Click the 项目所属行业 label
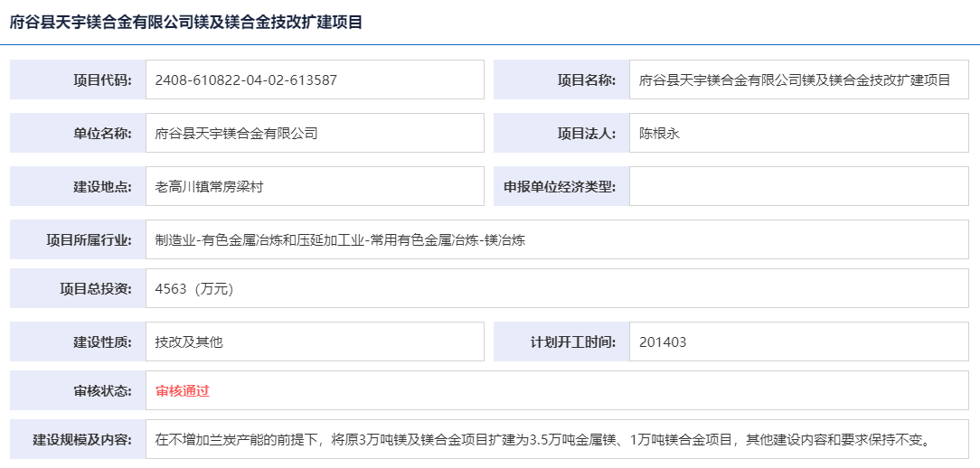This screenshot has height=468, width=980. point(89,240)
